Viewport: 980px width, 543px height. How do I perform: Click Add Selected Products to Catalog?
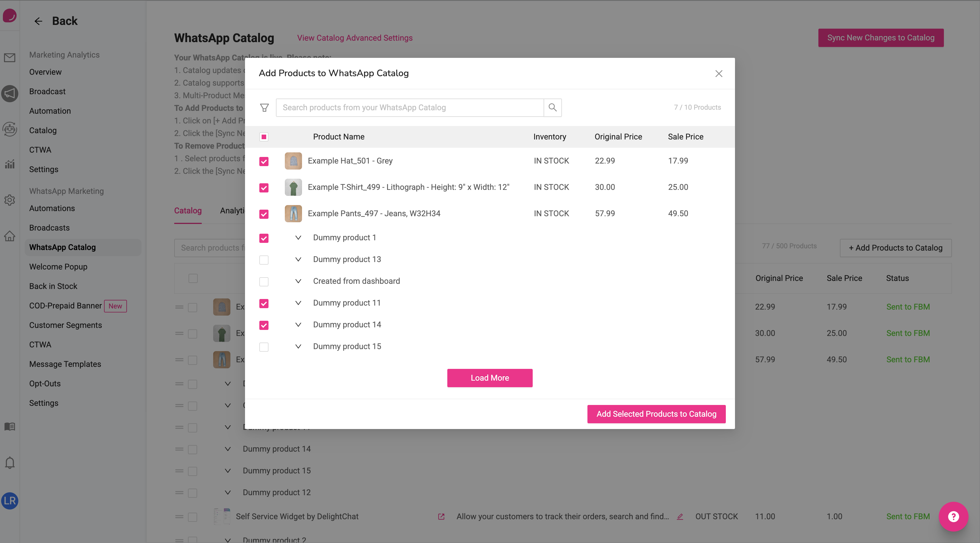[x=656, y=414]
